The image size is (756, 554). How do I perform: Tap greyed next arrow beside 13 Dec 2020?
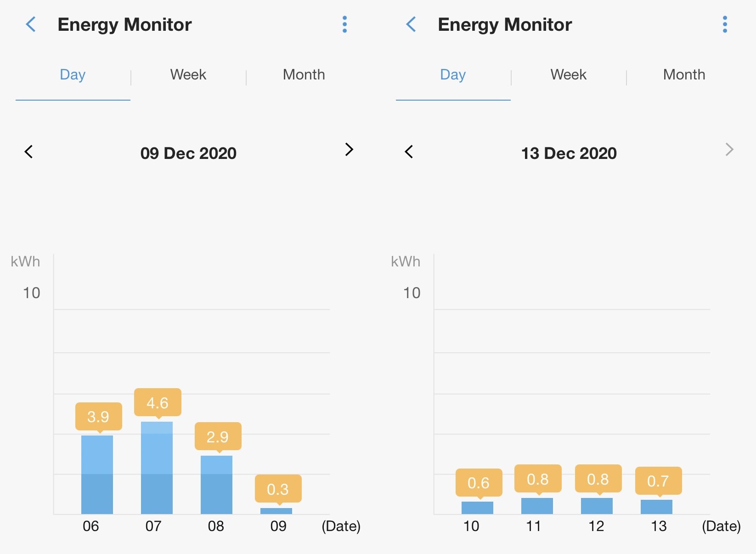pos(729,150)
